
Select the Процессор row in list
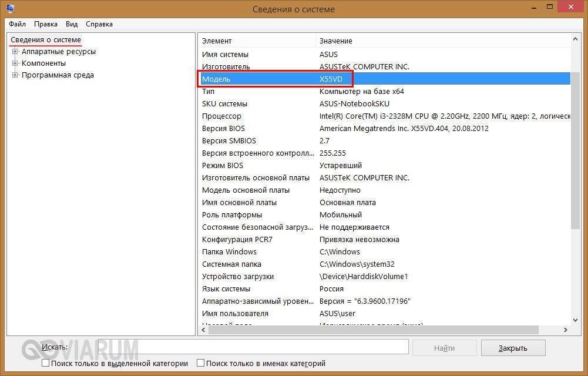coord(221,116)
